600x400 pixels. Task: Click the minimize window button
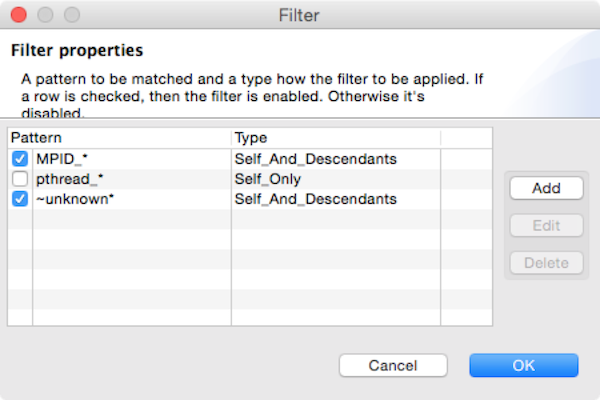[x=44, y=16]
